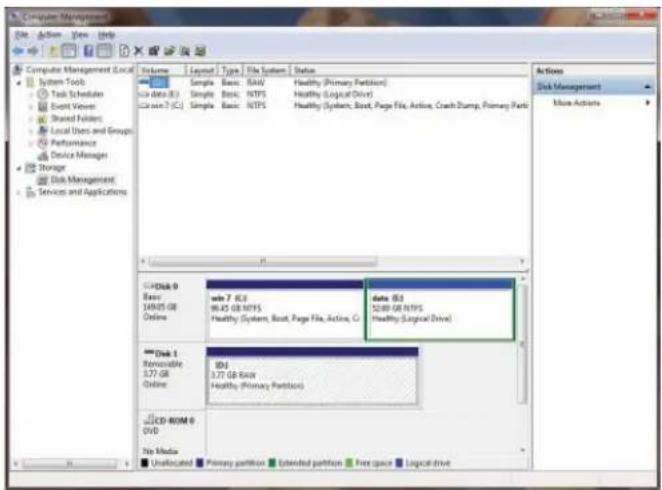Click the Refresh page toolbar icon
The image size is (662, 490).
124,51
